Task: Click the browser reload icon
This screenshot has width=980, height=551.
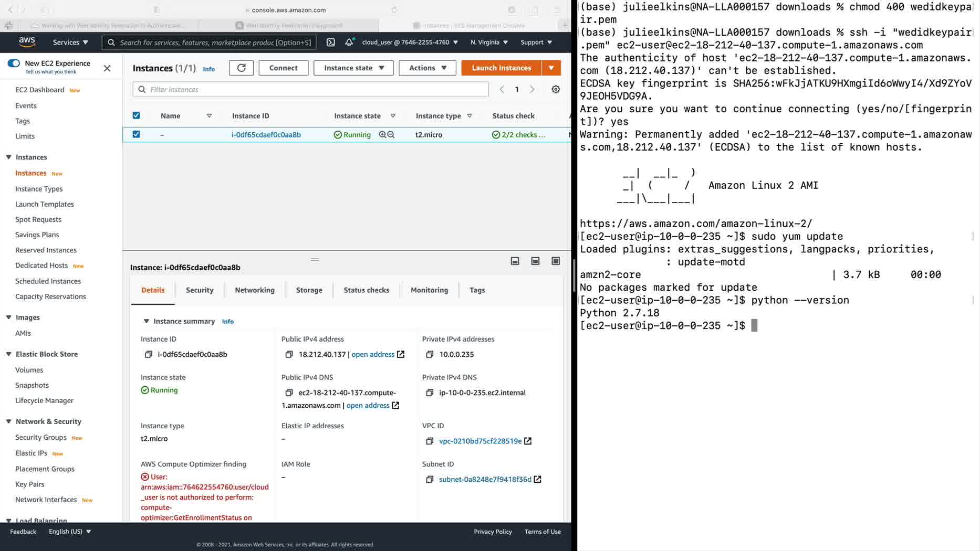Action: click(394, 10)
